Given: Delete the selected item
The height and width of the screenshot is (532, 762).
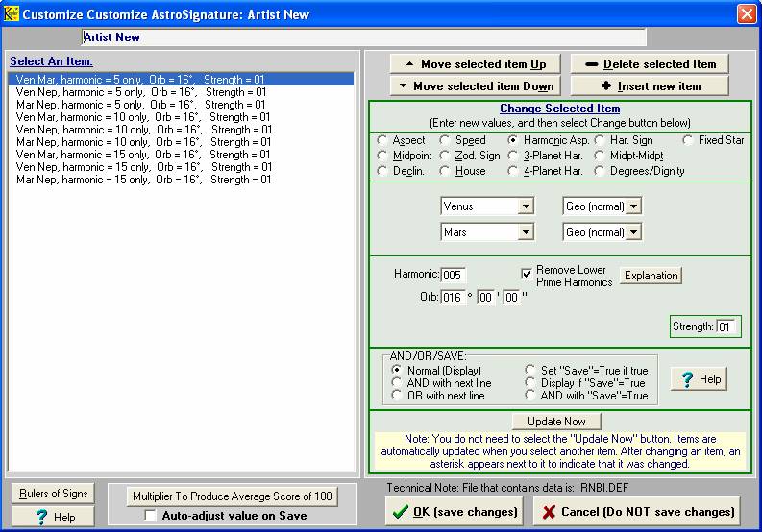Looking at the screenshot, I should [x=650, y=64].
